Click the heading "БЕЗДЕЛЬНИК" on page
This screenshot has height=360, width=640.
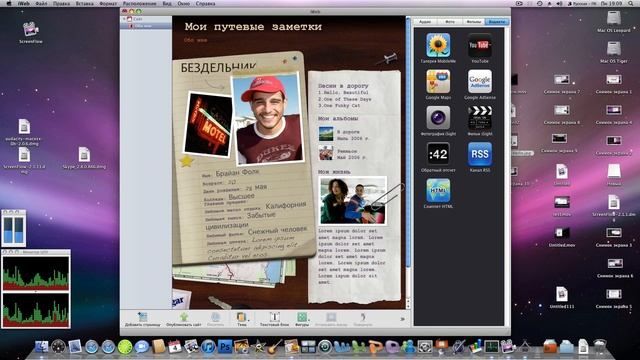[x=218, y=67]
